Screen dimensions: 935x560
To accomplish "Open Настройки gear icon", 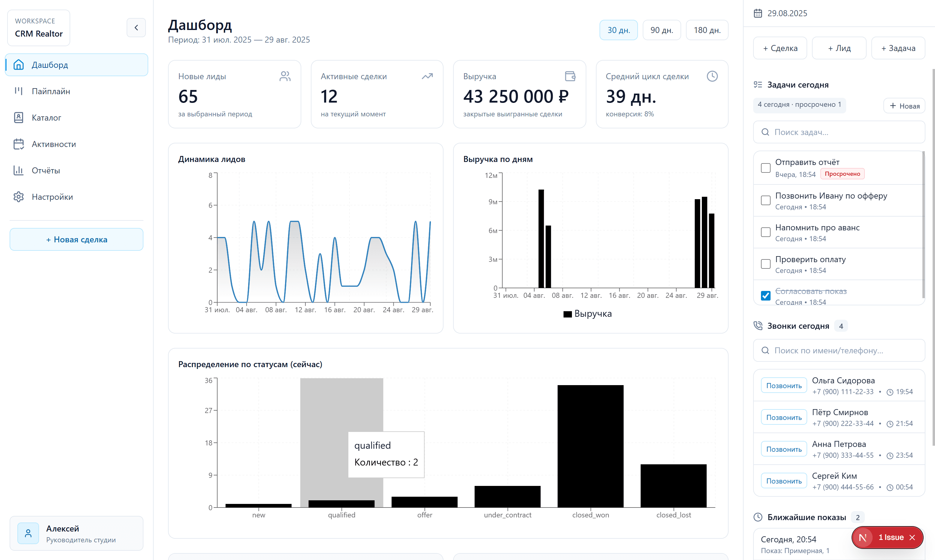I will coord(19,196).
